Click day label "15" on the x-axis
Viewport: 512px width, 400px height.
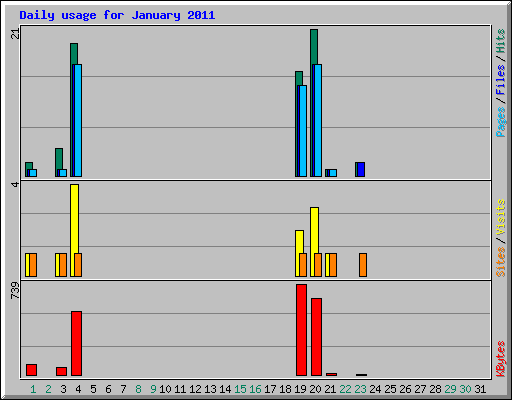click(240, 389)
